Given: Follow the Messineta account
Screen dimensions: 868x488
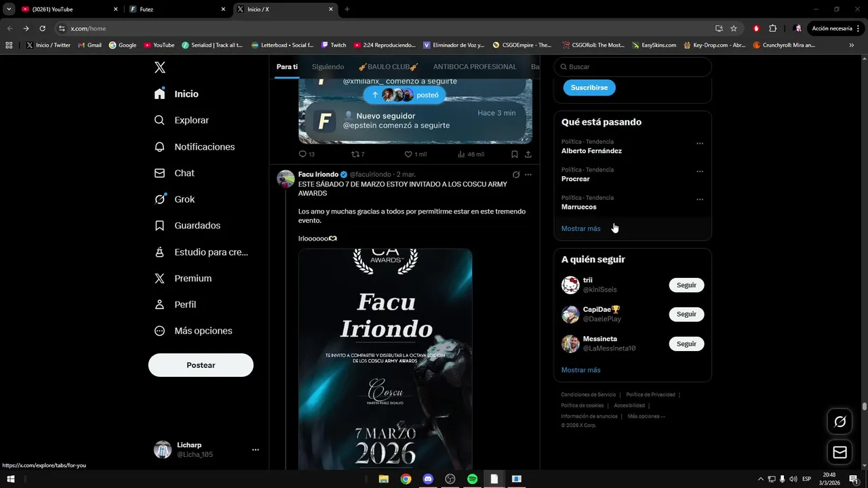Looking at the screenshot, I should click(686, 344).
